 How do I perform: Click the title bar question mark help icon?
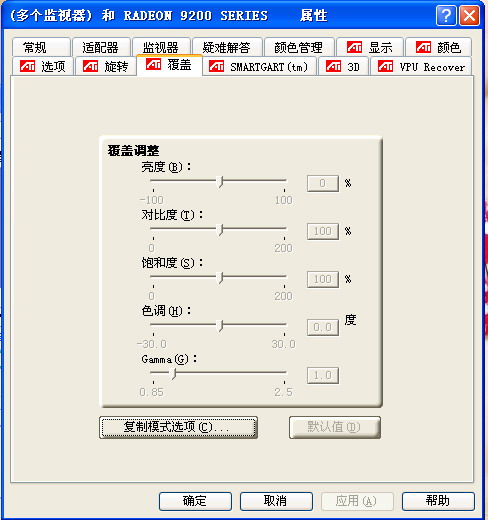coord(446,15)
